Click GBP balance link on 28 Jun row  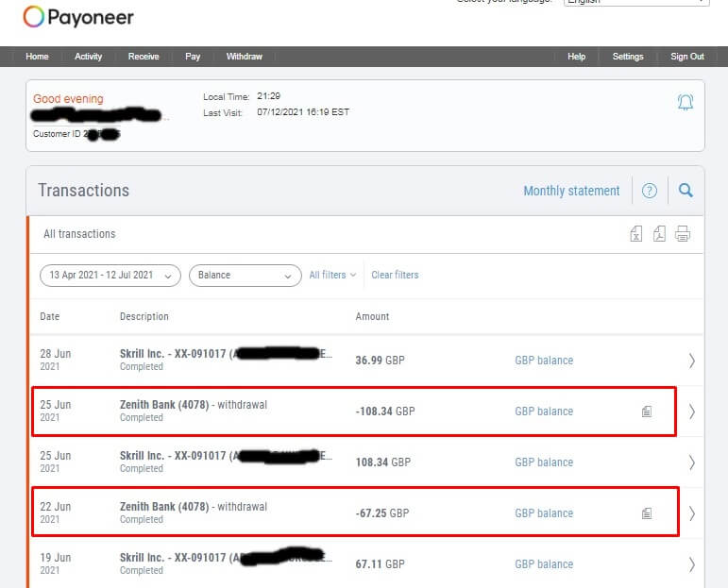(x=544, y=361)
